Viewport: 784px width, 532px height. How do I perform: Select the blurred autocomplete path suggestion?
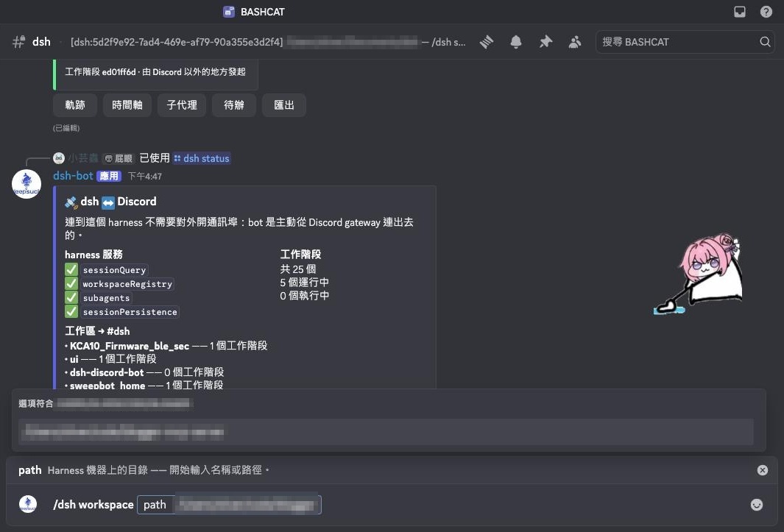coord(386,432)
